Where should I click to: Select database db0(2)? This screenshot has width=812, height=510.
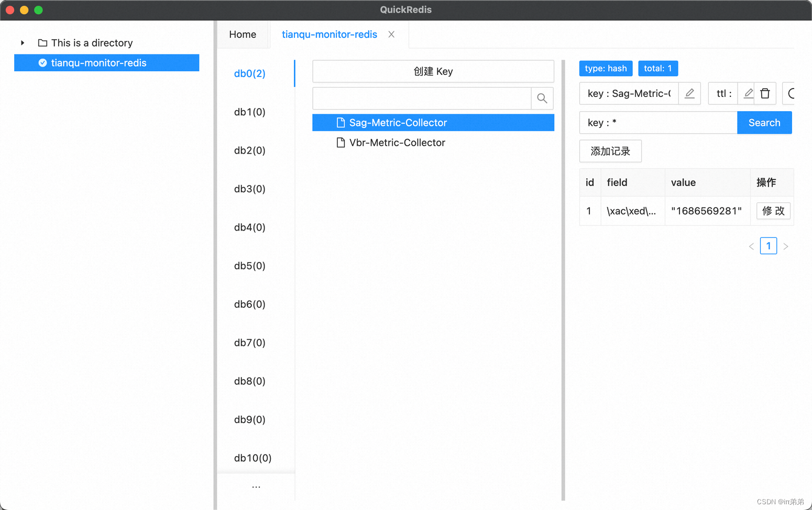tap(250, 73)
